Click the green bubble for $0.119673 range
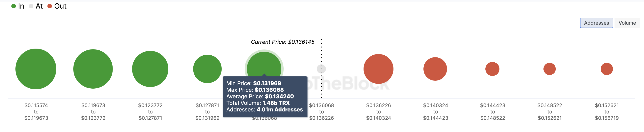 93,69
